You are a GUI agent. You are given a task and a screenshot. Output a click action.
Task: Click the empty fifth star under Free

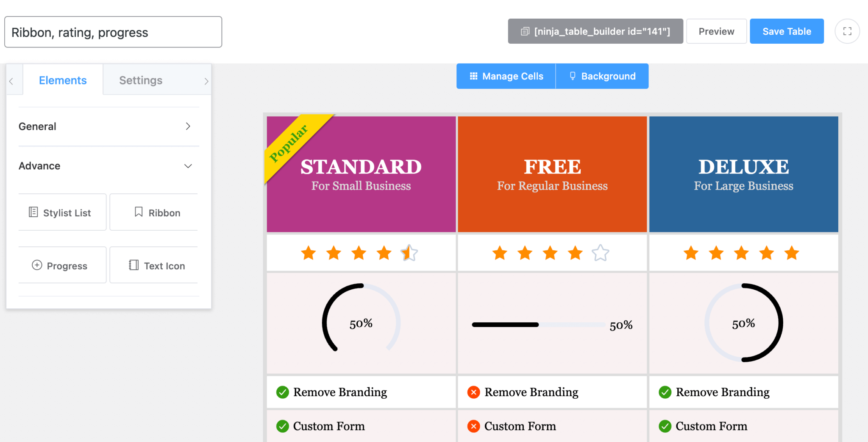click(x=600, y=253)
